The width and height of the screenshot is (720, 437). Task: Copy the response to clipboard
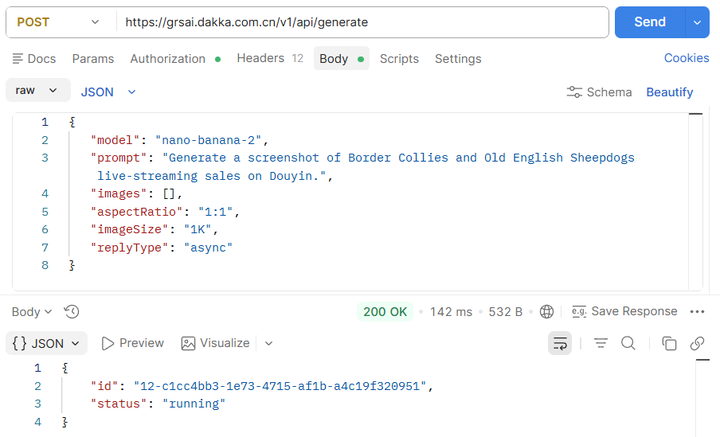click(x=669, y=343)
